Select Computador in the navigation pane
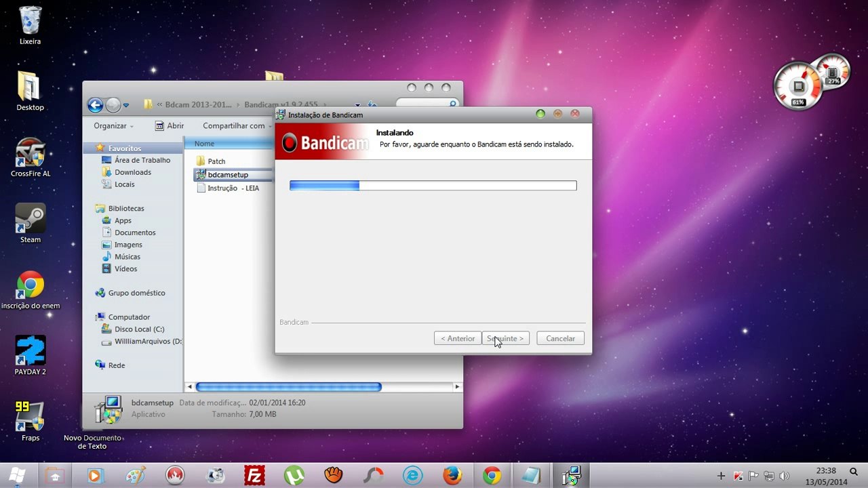 click(x=129, y=317)
